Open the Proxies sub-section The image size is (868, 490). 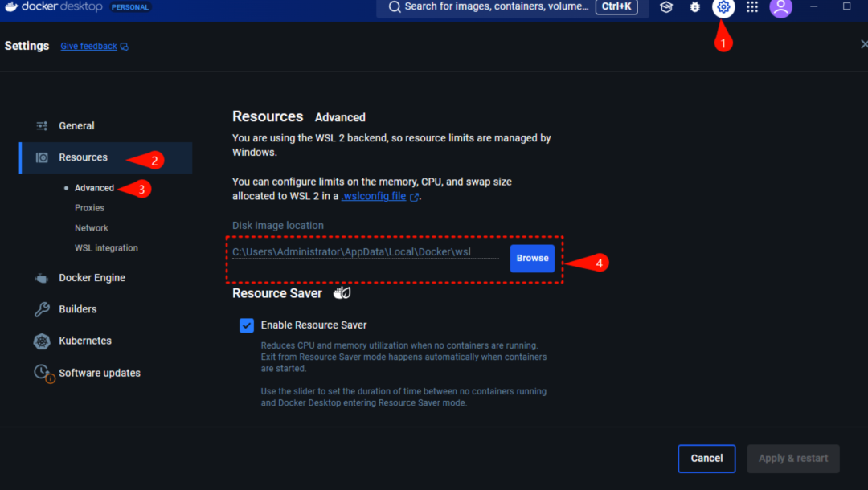click(x=89, y=208)
